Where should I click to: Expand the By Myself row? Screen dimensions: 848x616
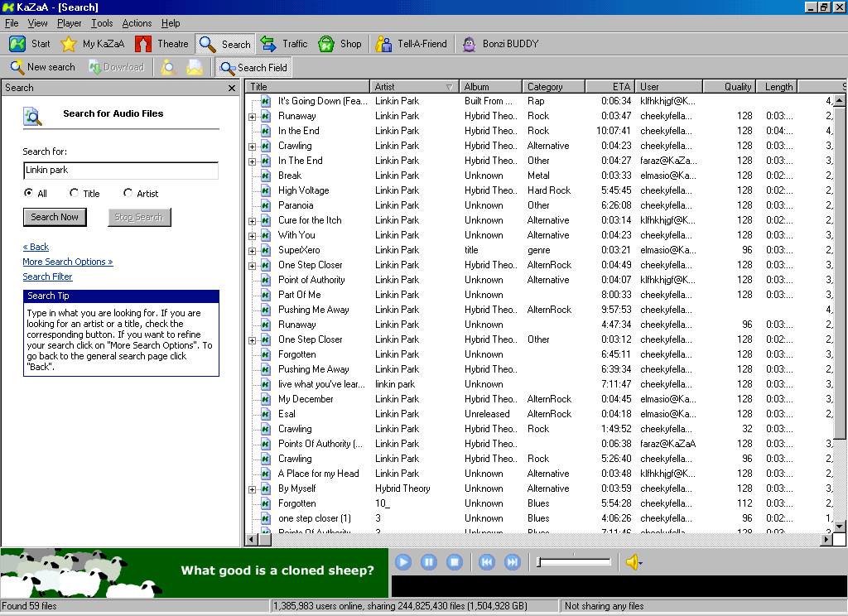(252, 489)
